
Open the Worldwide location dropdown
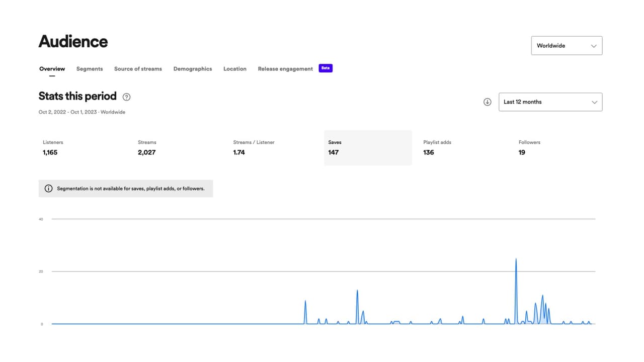click(567, 45)
